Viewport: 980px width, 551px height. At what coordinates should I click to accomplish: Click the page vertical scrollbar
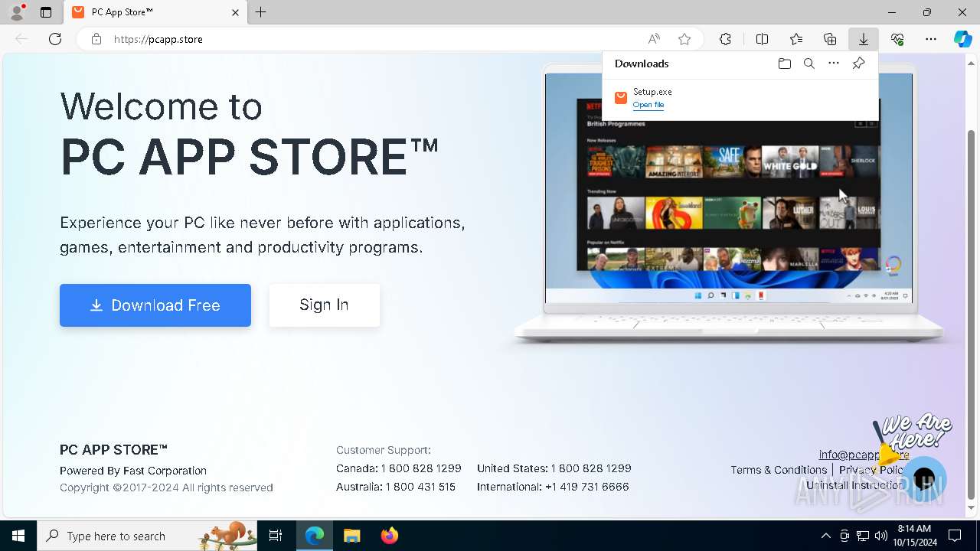(x=972, y=314)
